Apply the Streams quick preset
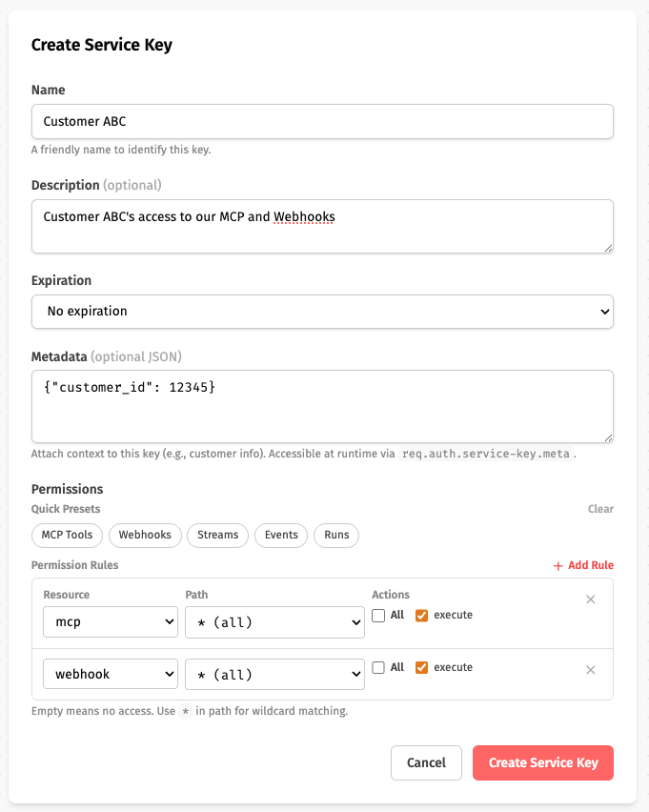The width and height of the screenshot is (649, 812). click(217, 535)
